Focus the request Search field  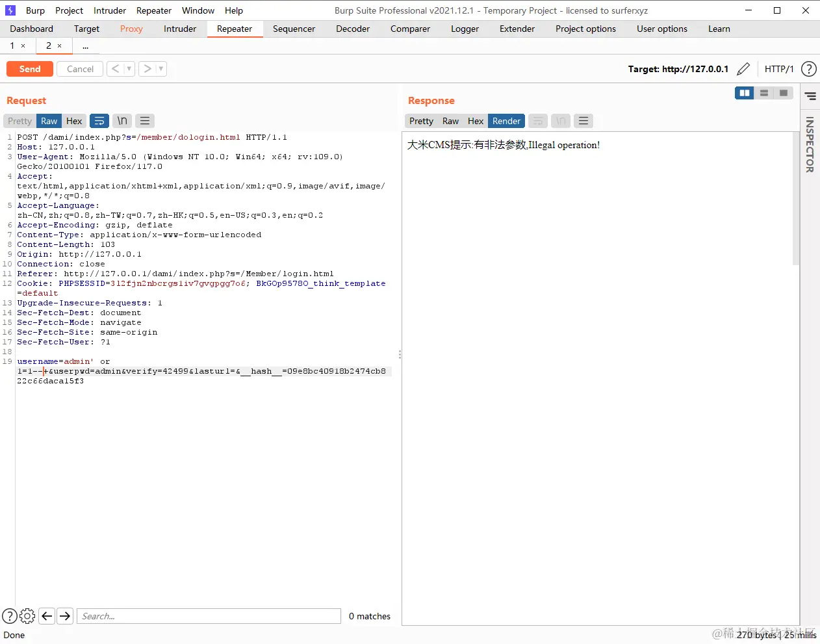(x=209, y=616)
